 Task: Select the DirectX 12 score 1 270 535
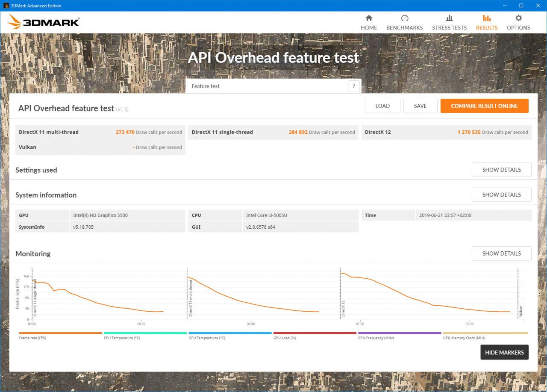(x=469, y=133)
